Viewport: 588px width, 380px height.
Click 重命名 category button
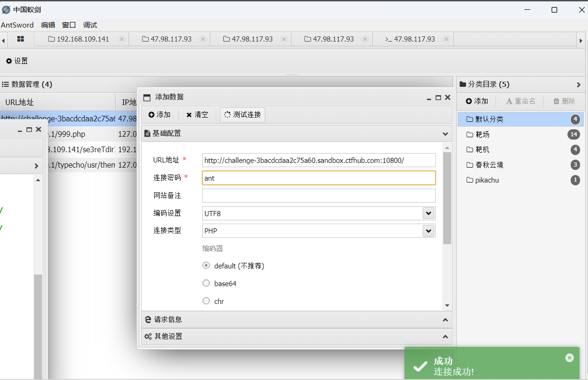pos(521,101)
